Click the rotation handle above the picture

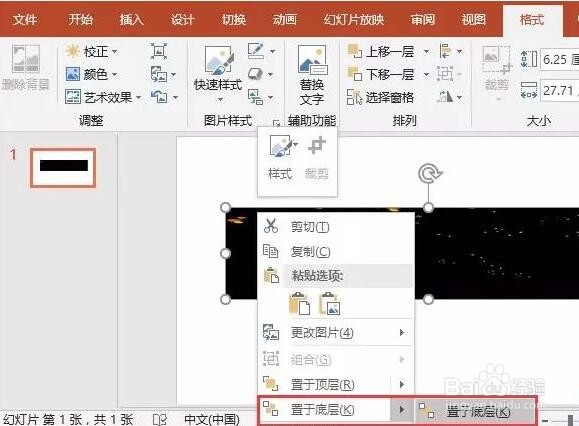click(429, 173)
